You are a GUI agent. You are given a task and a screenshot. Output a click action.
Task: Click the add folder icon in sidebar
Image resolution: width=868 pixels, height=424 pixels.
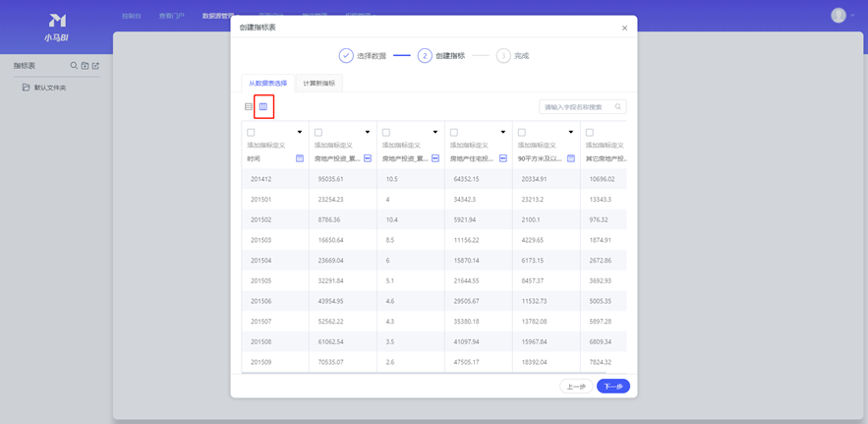click(x=85, y=66)
